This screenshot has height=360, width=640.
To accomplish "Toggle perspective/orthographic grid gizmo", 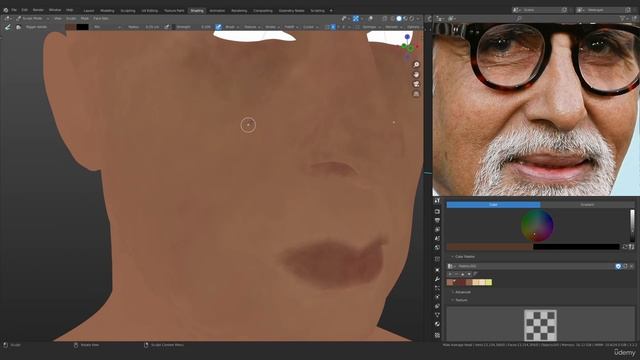I will point(416,94).
